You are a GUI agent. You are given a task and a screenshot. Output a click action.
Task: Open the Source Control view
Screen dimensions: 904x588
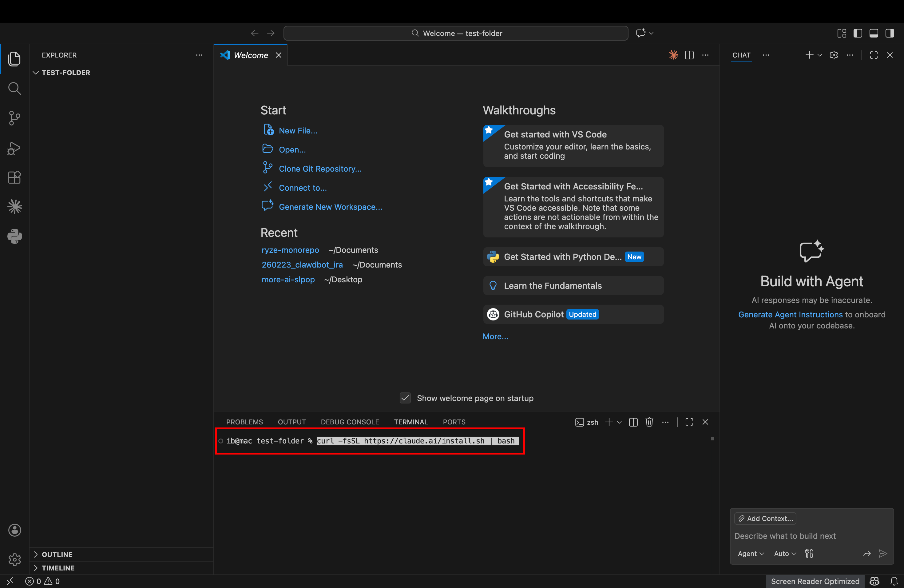coord(14,118)
